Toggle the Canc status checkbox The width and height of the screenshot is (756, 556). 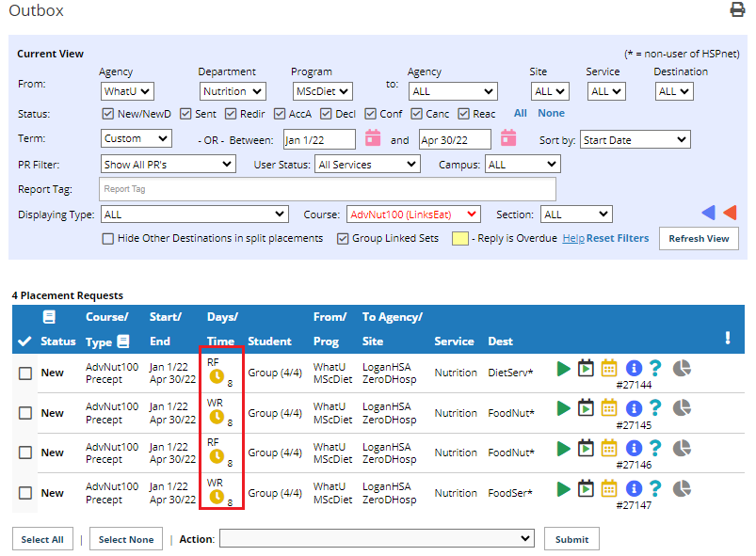coord(416,114)
